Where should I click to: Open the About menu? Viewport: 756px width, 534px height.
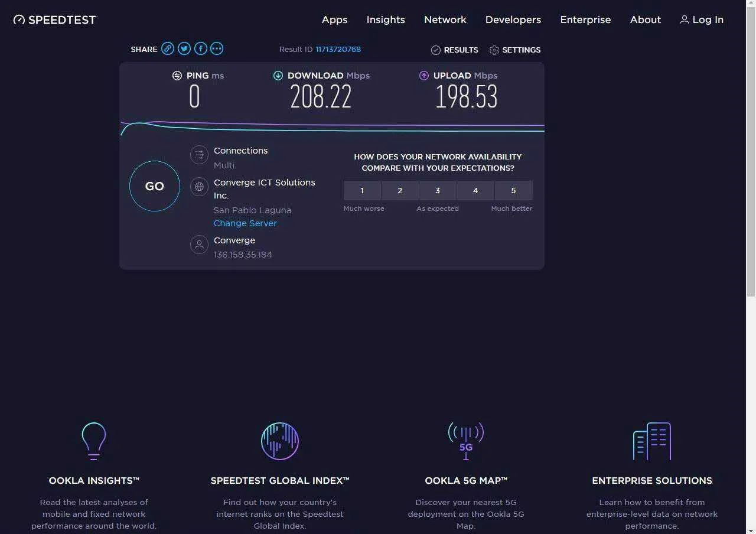pos(646,19)
